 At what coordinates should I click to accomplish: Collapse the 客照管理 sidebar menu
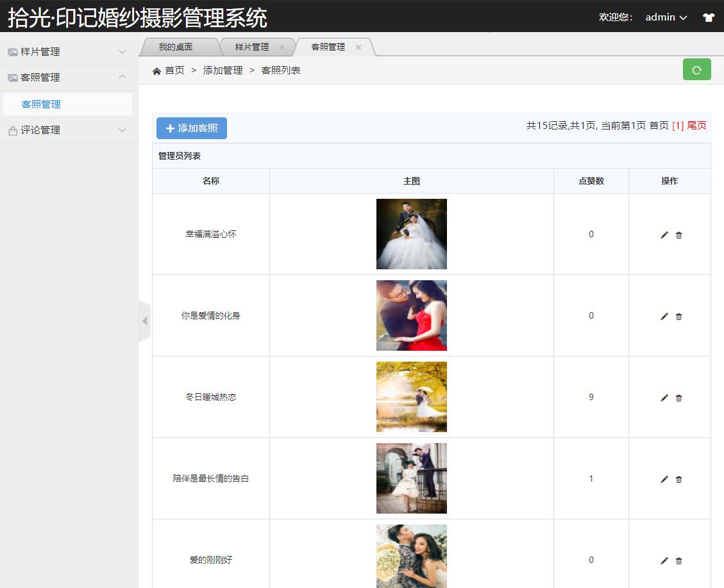(x=122, y=77)
